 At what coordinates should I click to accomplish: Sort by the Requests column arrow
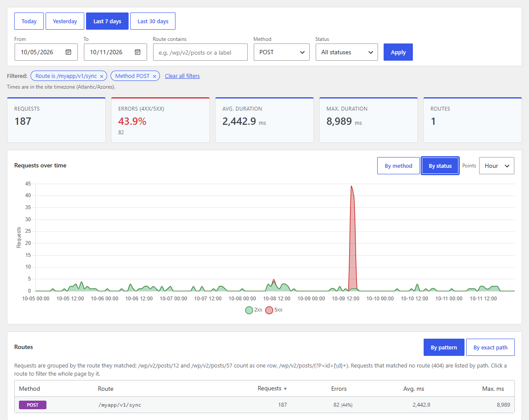coord(285,389)
